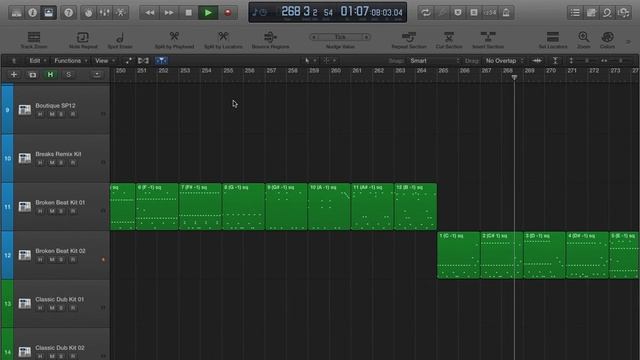The image size is (640, 360).
Task: Toggle the green Hide tracks H button
Action: click(50, 75)
